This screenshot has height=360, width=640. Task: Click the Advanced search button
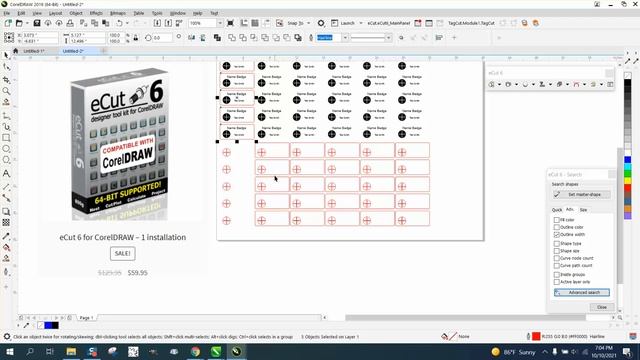[582, 292]
